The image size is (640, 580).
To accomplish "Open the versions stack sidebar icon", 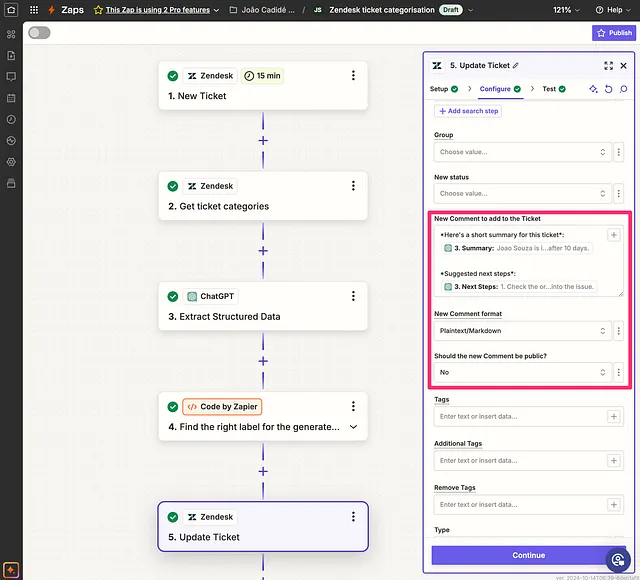I will [x=11, y=183].
